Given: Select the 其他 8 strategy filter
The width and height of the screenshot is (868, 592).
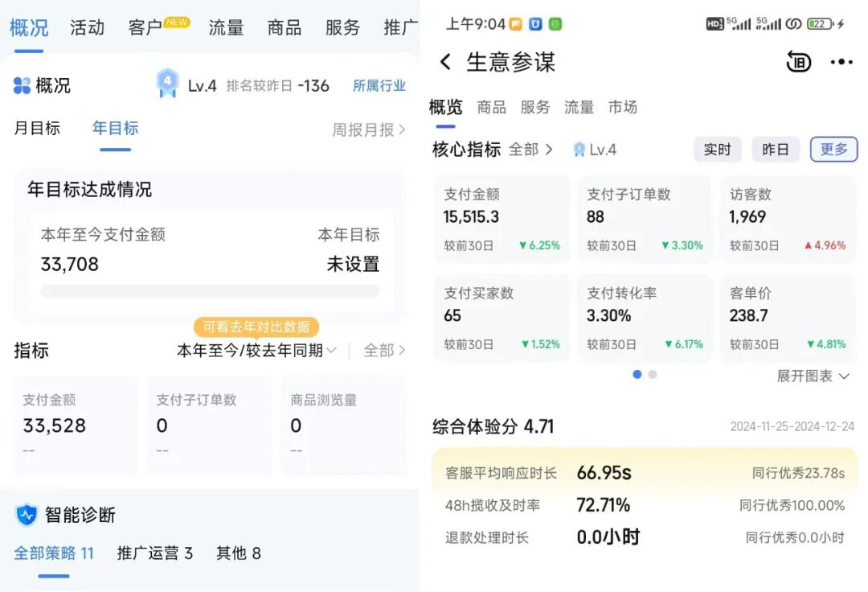Looking at the screenshot, I should click(239, 553).
